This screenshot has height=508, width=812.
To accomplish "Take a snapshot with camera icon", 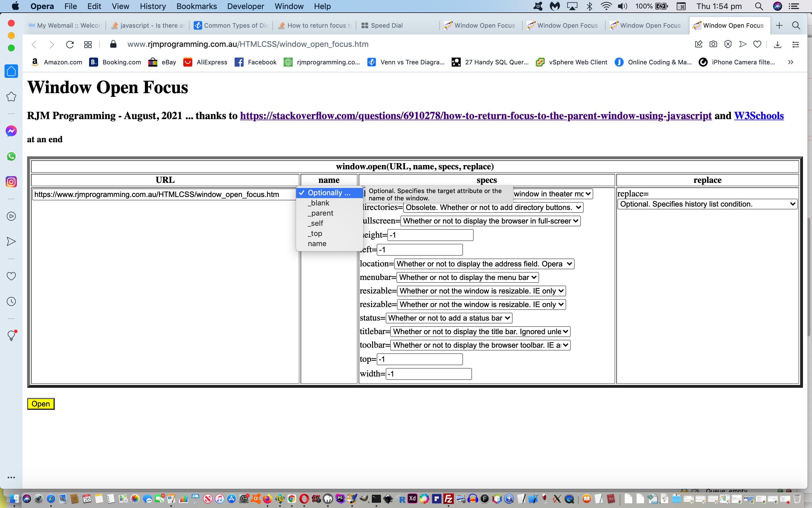I will [713, 44].
